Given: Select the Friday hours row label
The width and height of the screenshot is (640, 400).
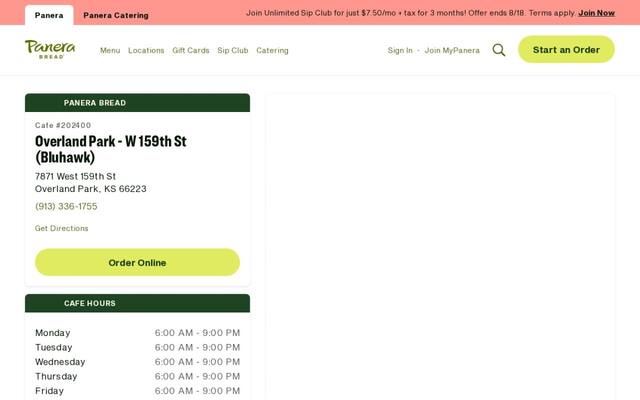Looking at the screenshot, I should pyautogui.click(x=49, y=391).
